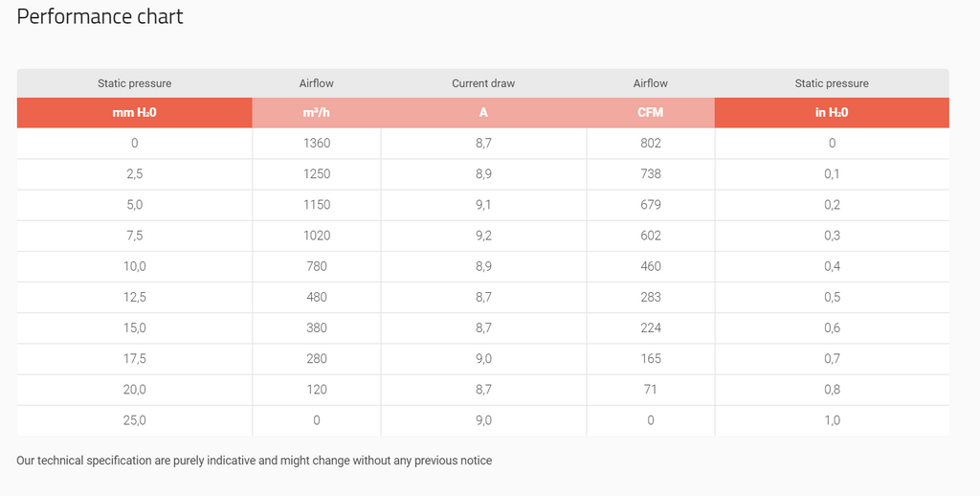Image resolution: width=980 pixels, height=496 pixels.
Task: Select the CFM unit header cell
Action: click(x=651, y=113)
